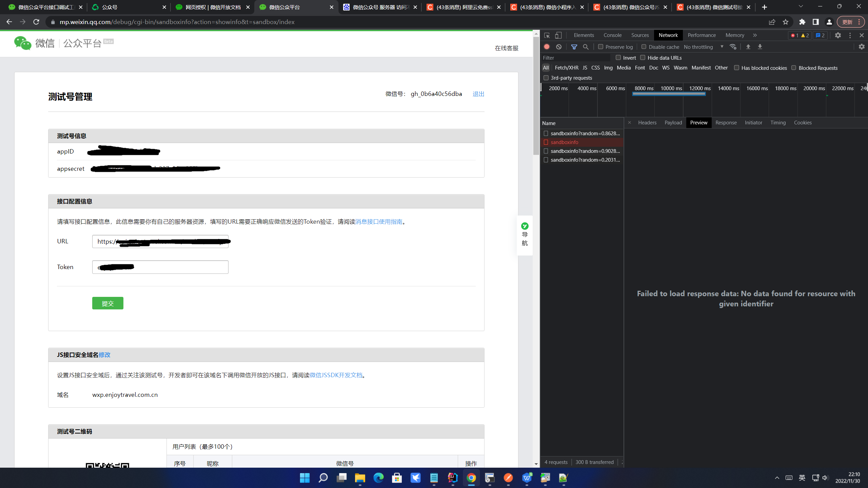Open Microsoft Edge from taskbar

pyautogui.click(x=378, y=478)
